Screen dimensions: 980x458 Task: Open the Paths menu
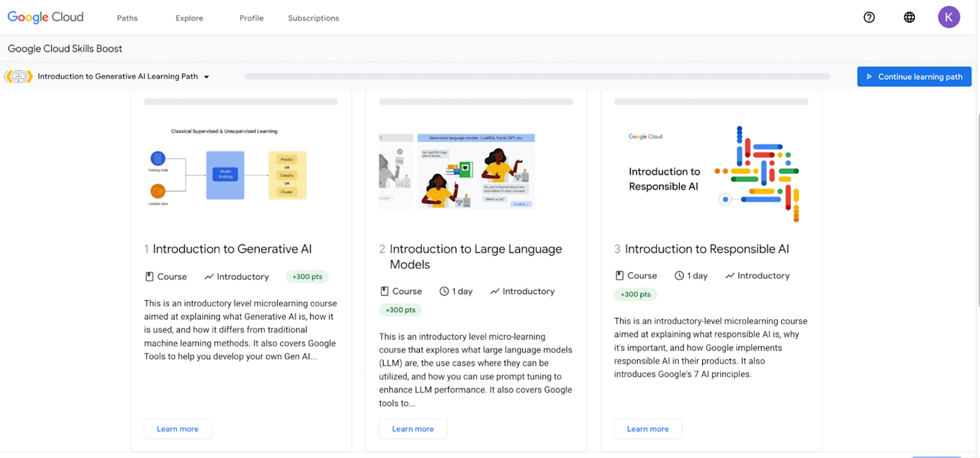127,18
